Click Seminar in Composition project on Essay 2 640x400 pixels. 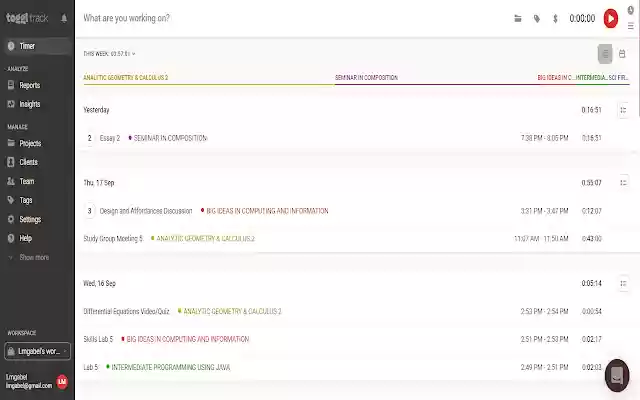click(x=168, y=138)
